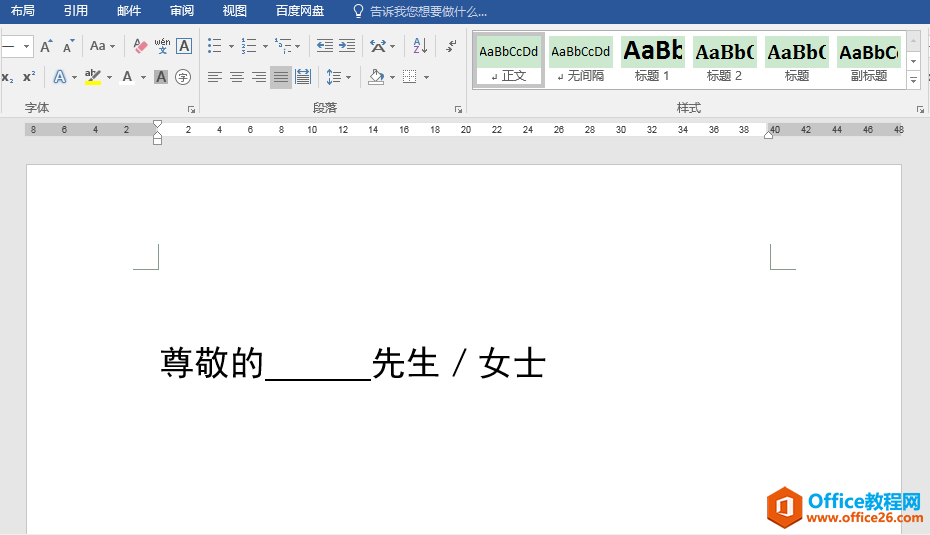930x535 pixels.
Task: Apply yellow text highlight color
Action: pyautogui.click(x=93, y=77)
